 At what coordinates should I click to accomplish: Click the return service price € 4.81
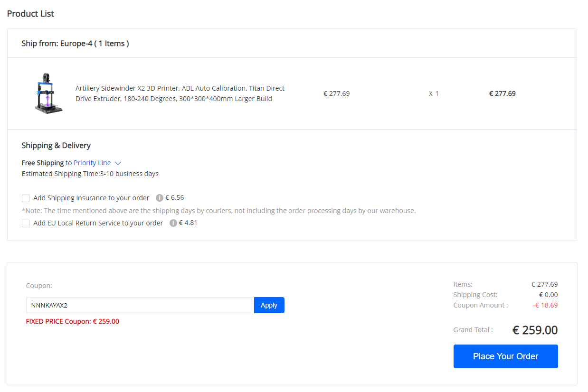pos(188,223)
